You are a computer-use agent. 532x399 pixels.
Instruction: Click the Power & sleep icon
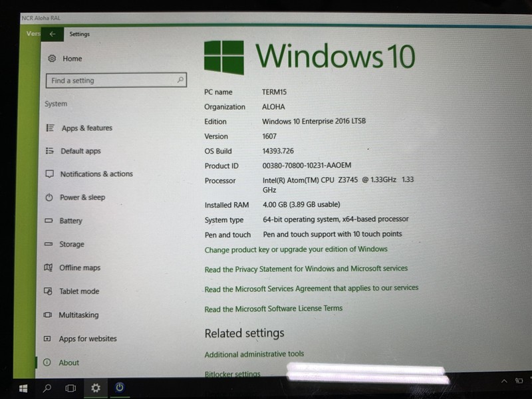pyautogui.click(x=49, y=197)
